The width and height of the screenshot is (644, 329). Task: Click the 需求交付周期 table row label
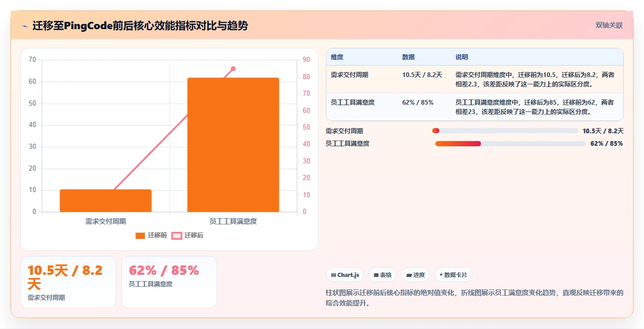349,75
